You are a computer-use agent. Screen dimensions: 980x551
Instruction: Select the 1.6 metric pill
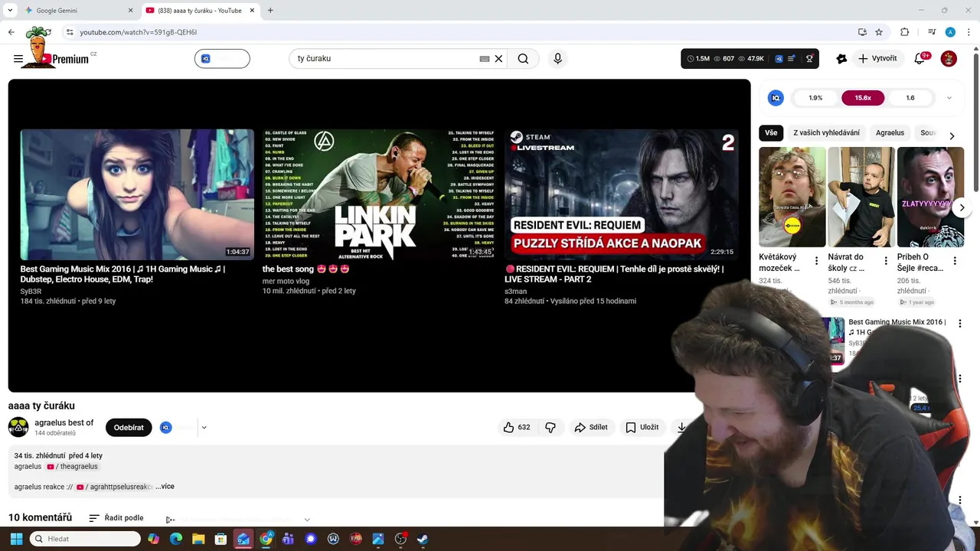pos(910,98)
